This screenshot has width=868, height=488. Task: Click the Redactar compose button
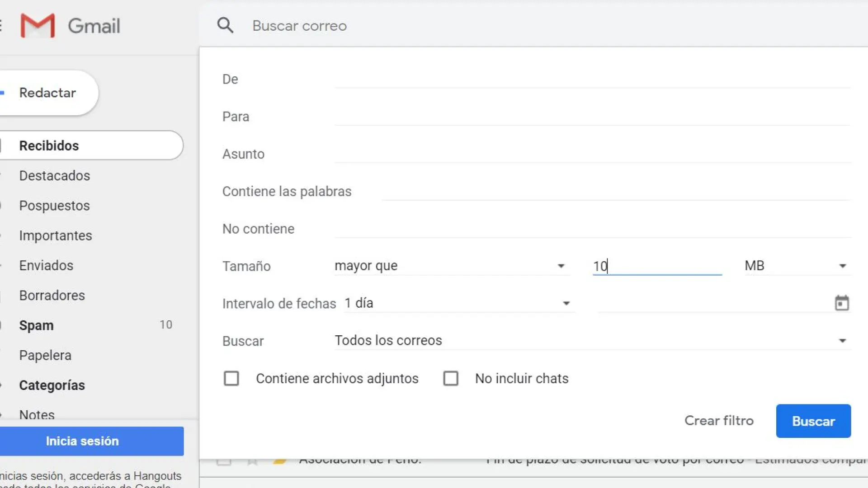point(47,93)
